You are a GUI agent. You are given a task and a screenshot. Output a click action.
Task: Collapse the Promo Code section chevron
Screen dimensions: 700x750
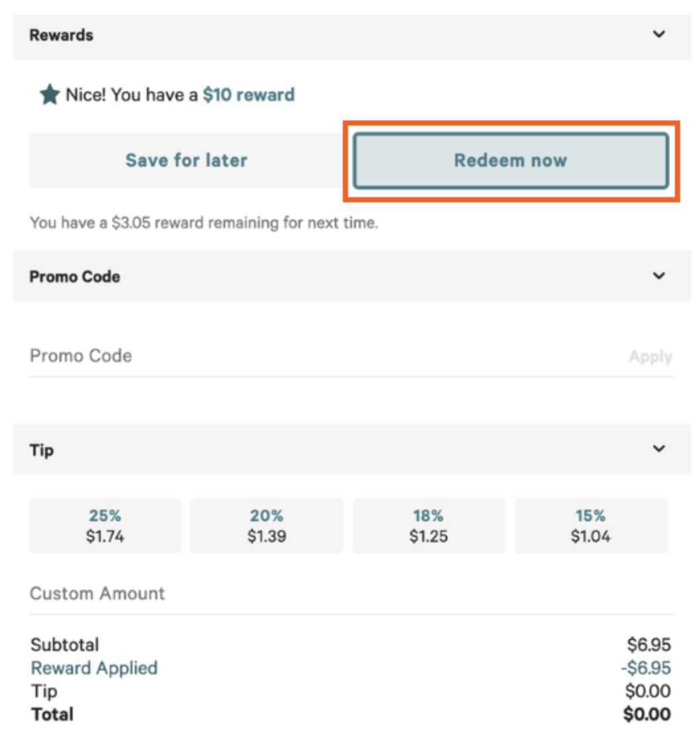659,276
